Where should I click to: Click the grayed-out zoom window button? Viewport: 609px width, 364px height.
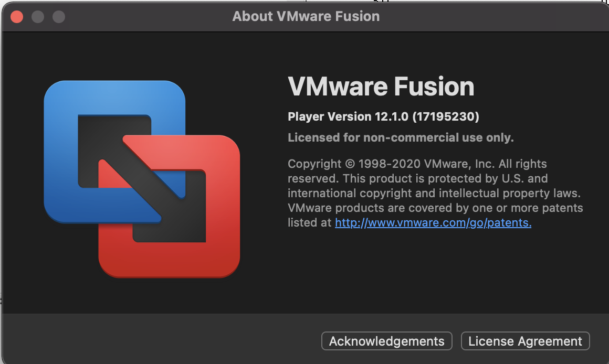tap(59, 17)
